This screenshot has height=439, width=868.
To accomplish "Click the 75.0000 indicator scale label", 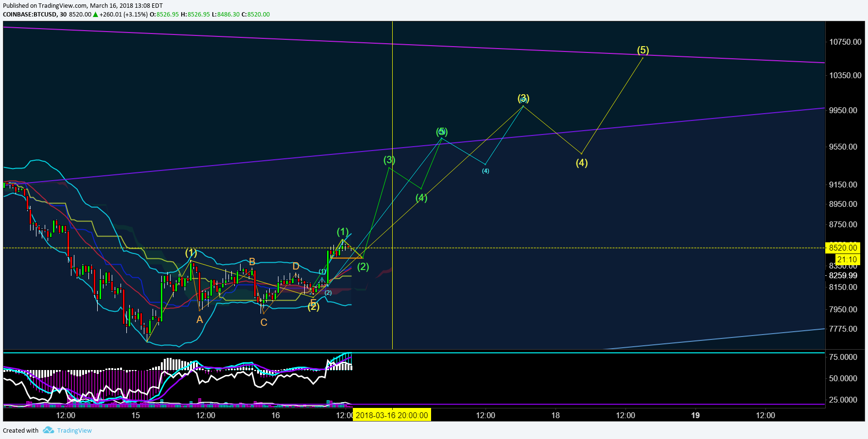I will 843,357.
